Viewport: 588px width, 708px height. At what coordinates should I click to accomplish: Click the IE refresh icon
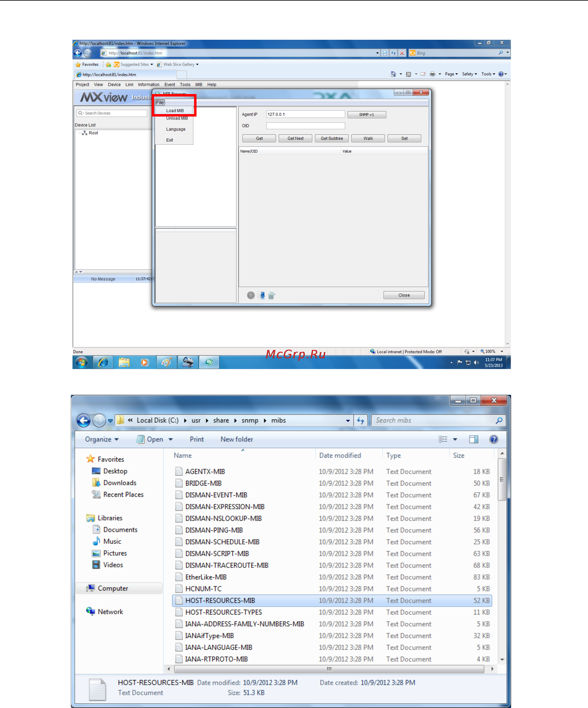pos(394,53)
